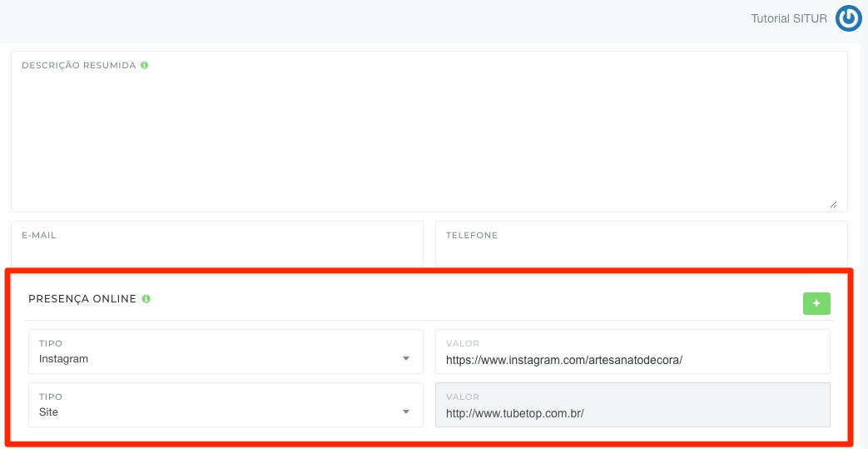Click the info icon beside Presença Online
868x449 pixels.
[146, 298]
